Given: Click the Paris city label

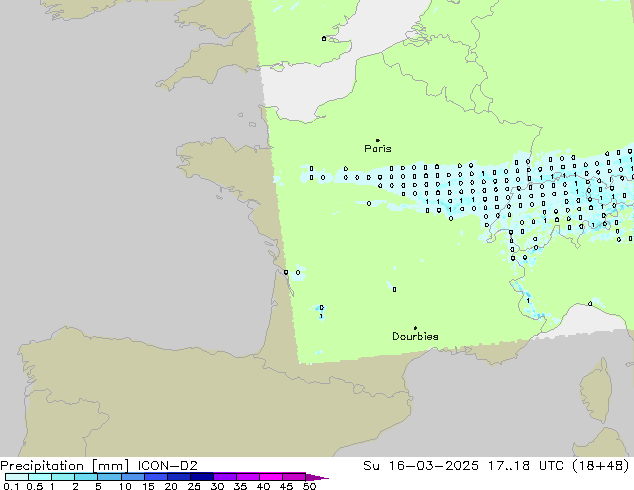Looking at the screenshot, I should click(378, 149).
